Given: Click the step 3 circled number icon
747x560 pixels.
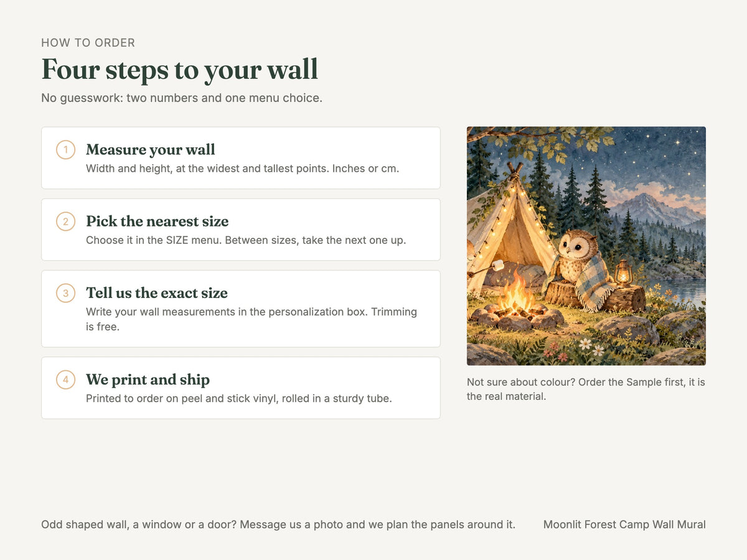Looking at the screenshot, I should tap(66, 293).
